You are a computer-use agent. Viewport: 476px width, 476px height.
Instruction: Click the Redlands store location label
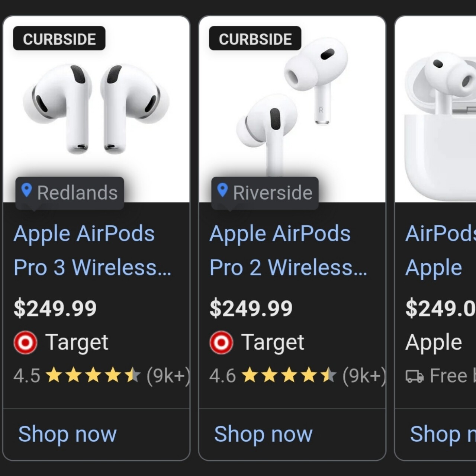coord(77,193)
